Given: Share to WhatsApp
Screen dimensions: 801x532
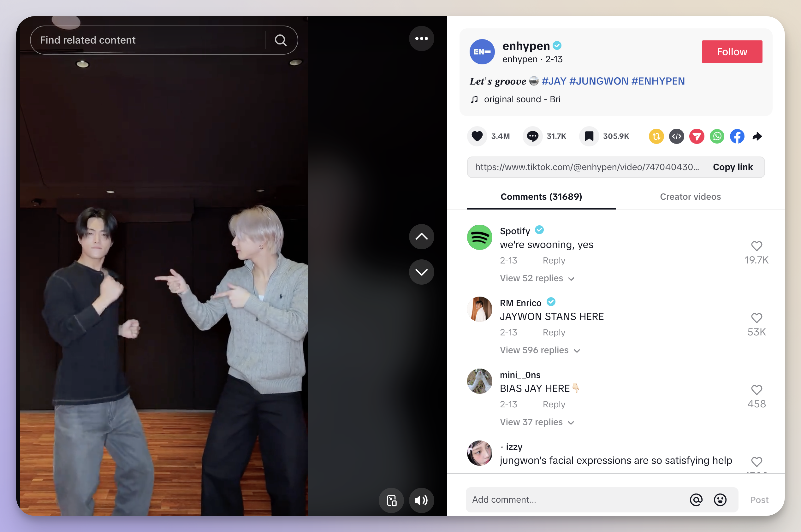Looking at the screenshot, I should 717,136.
